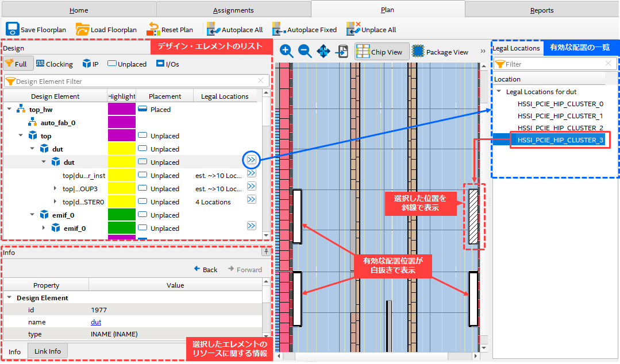
Task: Switch to Package View
Action: [440, 52]
